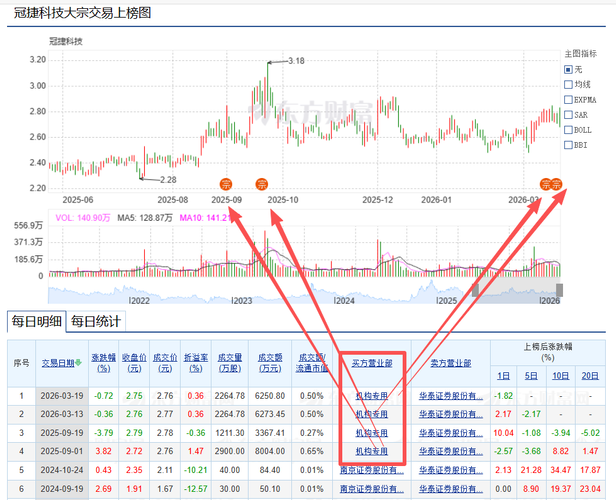Sort by 交易日期 column header
The width and height of the screenshot is (616, 500).
click(x=58, y=363)
